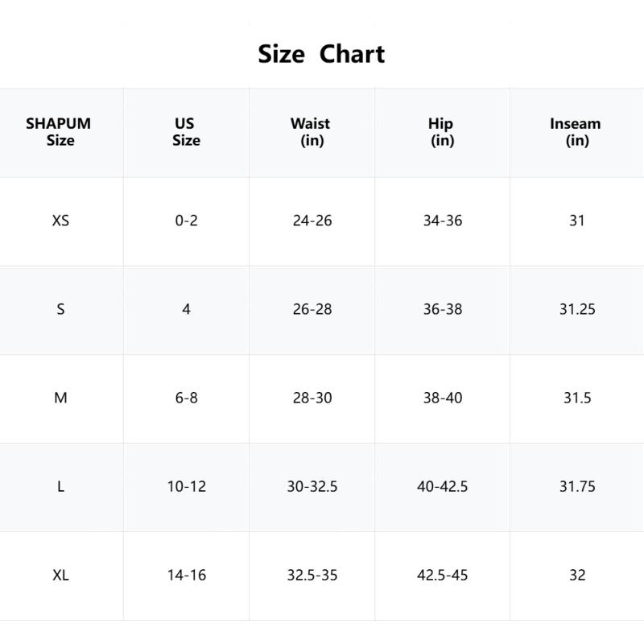Click the Hip (in) column header
644x644 pixels.
[441, 132]
